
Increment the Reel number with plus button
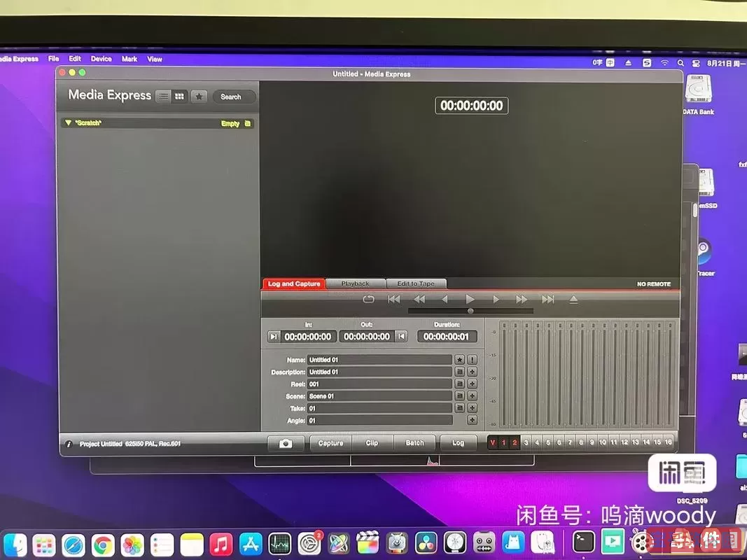pyautogui.click(x=472, y=384)
